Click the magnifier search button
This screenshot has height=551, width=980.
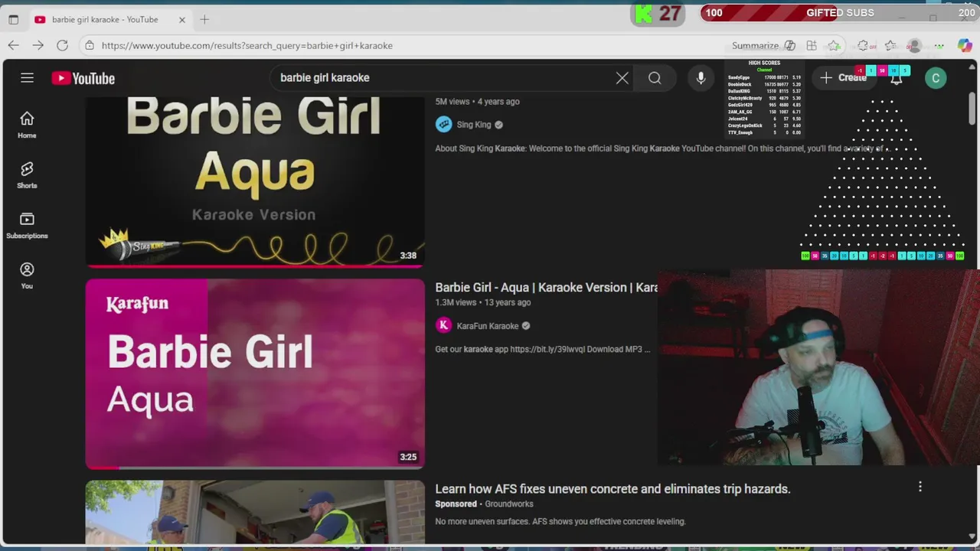pyautogui.click(x=655, y=78)
